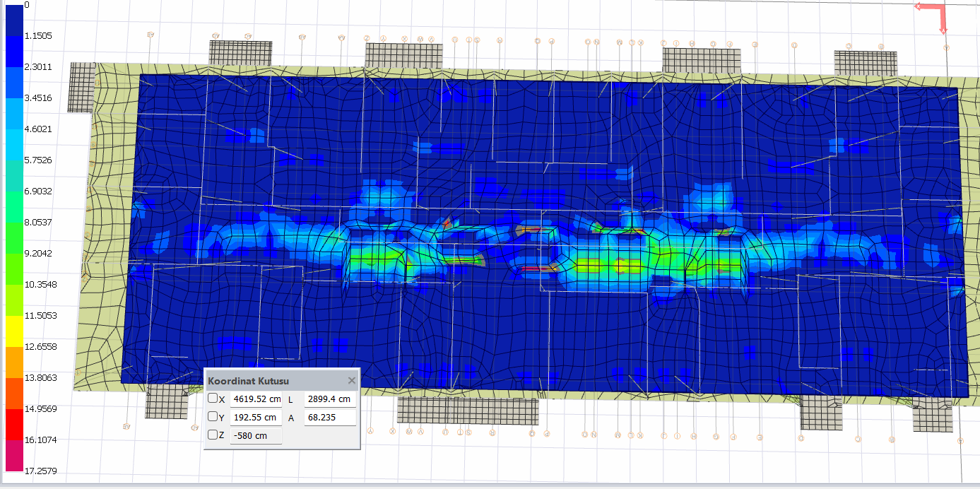
Task: Click the X value field showing 4619.52 cm
Action: 256,399
